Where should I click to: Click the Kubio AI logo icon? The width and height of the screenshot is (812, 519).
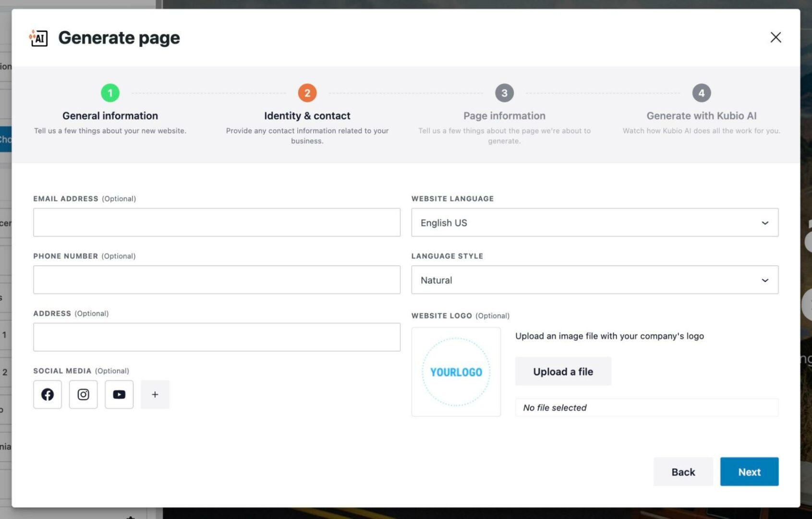tap(38, 37)
